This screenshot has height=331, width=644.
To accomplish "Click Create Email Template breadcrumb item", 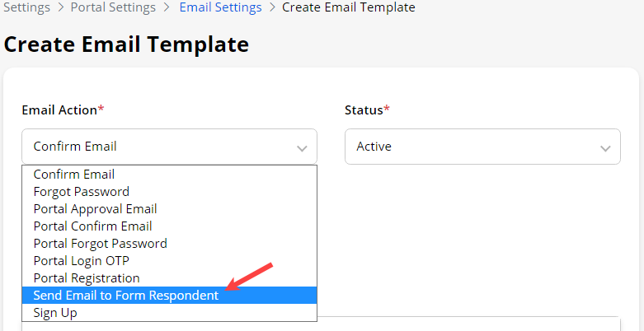I will click(x=348, y=7).
